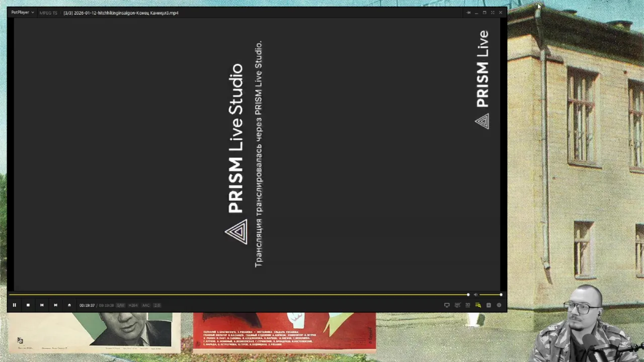Screen dimensions: 644x362
Task: Click the AAC audio codec label
Action: 146,305
